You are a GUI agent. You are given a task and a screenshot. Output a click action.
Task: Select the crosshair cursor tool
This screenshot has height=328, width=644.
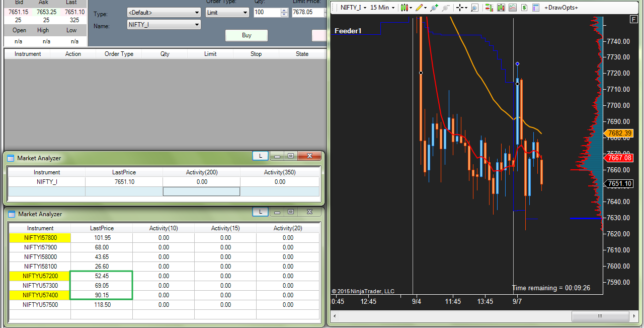point(459,8)
